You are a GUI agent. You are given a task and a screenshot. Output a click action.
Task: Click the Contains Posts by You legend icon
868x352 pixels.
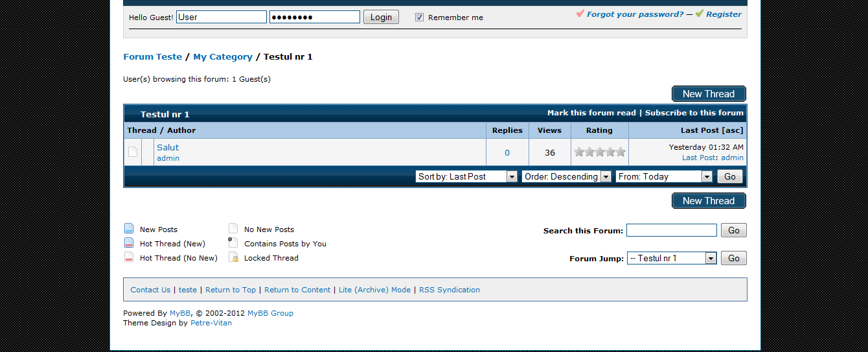coord(233,242)
